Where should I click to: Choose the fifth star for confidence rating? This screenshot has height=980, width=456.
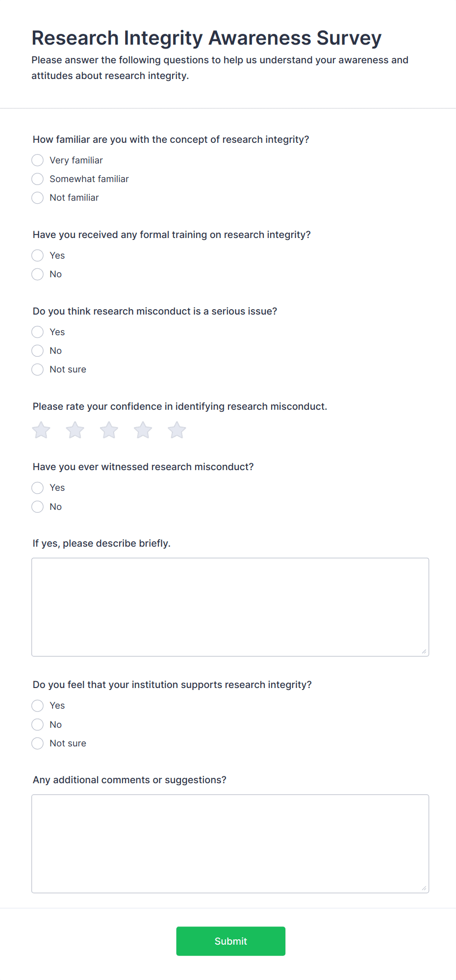[177, 430]
